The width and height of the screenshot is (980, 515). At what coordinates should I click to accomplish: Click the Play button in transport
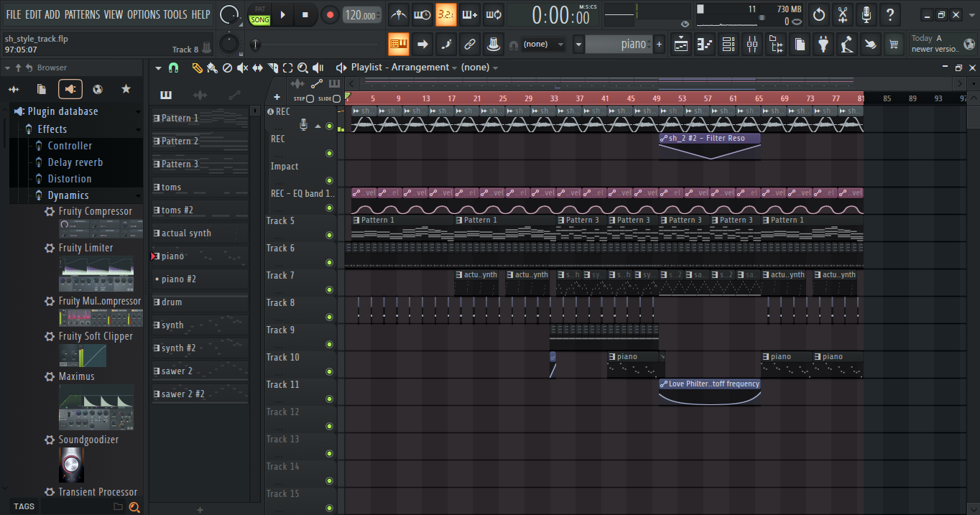[x=282, y=14]
